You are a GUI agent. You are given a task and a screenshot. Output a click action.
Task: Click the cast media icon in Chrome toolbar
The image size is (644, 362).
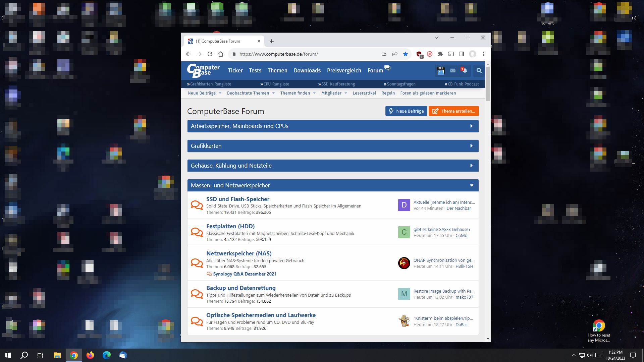(x=451, y=54)
